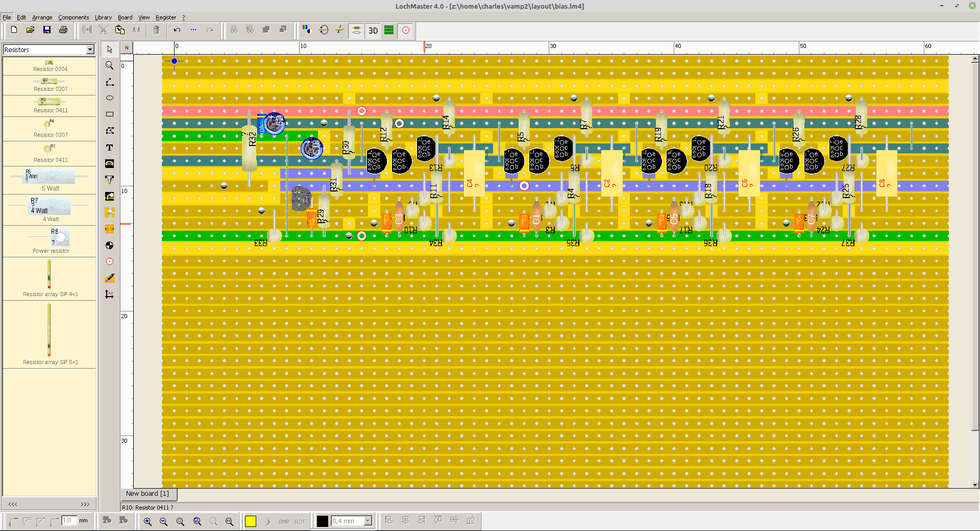Click the vertical scrollbar down arrow
The height and width of the screenshot is (531, 980).
pos(975,485)
